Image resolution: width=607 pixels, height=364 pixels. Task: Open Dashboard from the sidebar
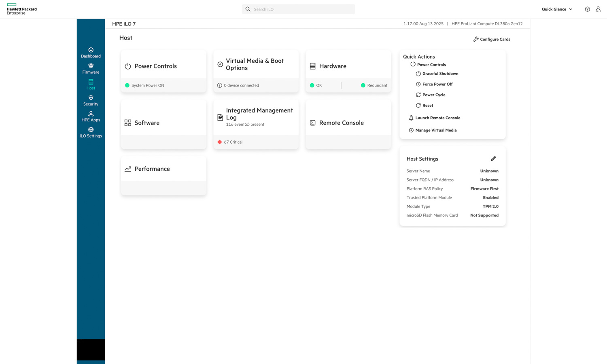[x=91, y=53]
